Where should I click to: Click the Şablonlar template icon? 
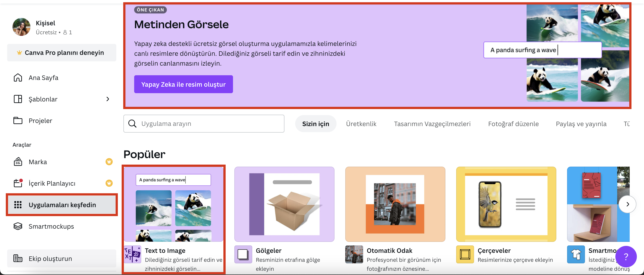[18, 99]
